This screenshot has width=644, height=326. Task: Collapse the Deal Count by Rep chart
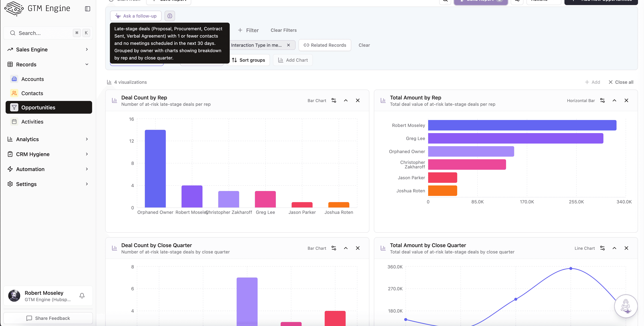[346, 100]
